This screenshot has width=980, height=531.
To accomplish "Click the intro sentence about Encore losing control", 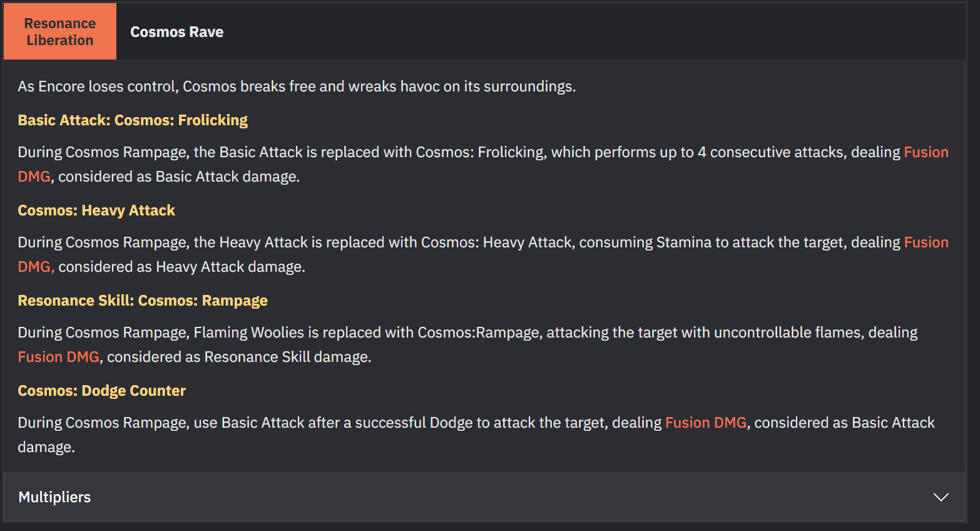I will point(297,86).
